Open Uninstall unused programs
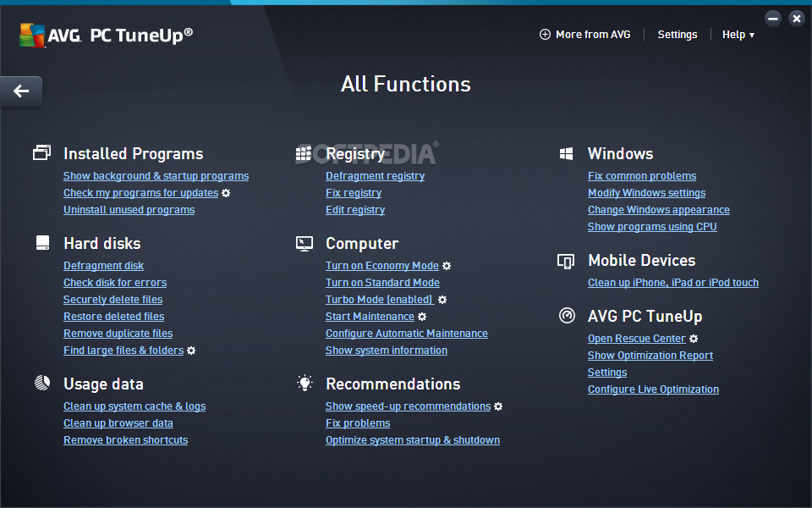This screenshot has height=508, width=812. point(129,210)
